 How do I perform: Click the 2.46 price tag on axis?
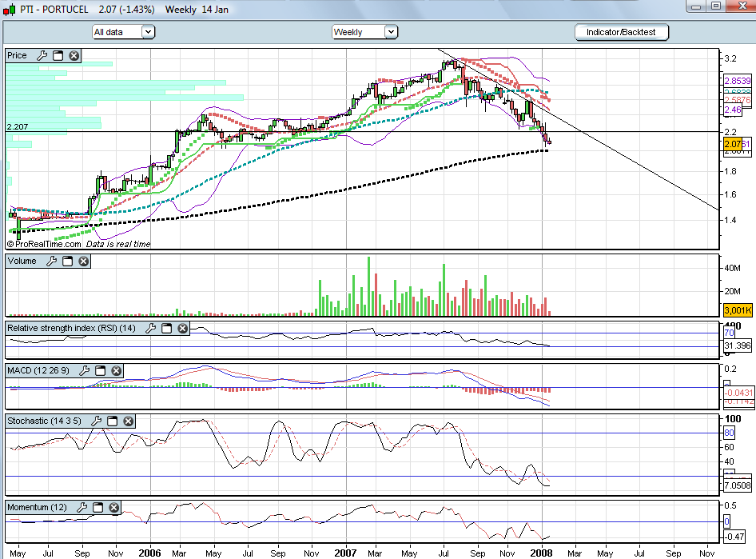point(733,110)
